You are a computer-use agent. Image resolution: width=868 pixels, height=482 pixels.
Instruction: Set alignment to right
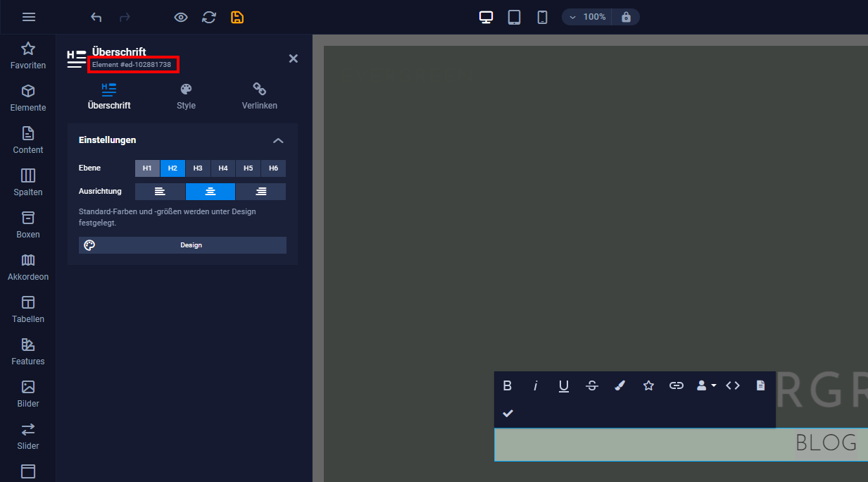click(261, 192)
